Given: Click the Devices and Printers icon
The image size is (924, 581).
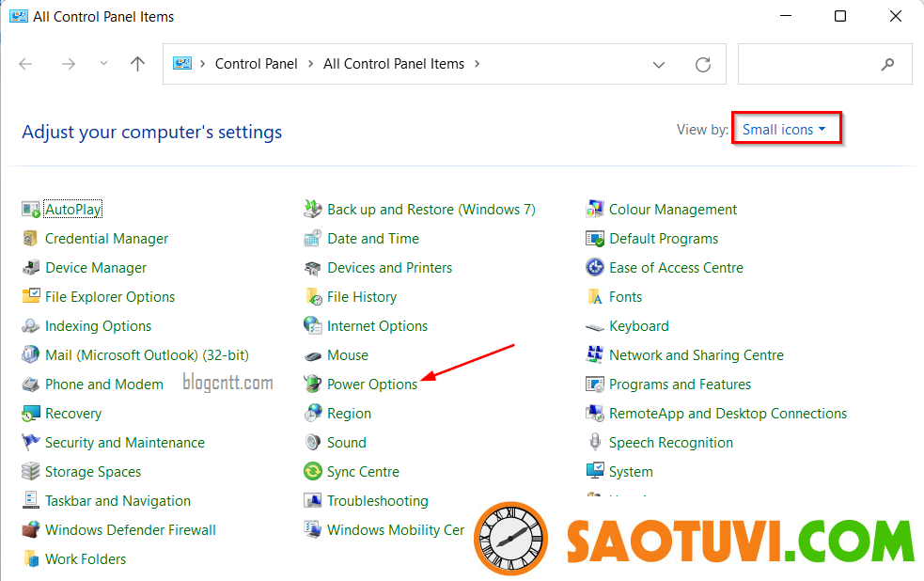Looking at the screenshot, I should click(x=313, y=268).
